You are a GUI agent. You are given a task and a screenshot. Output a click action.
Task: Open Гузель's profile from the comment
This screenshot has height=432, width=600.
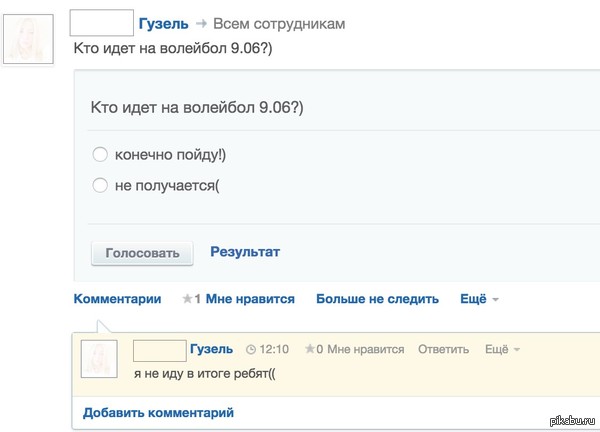(211, 349)
